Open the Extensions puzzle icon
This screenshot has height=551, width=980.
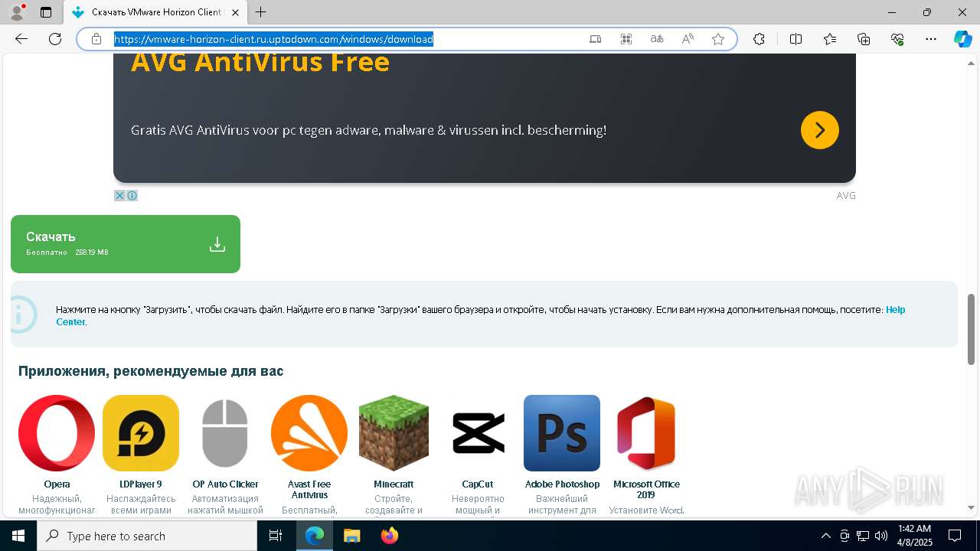(x=759, y=39)
